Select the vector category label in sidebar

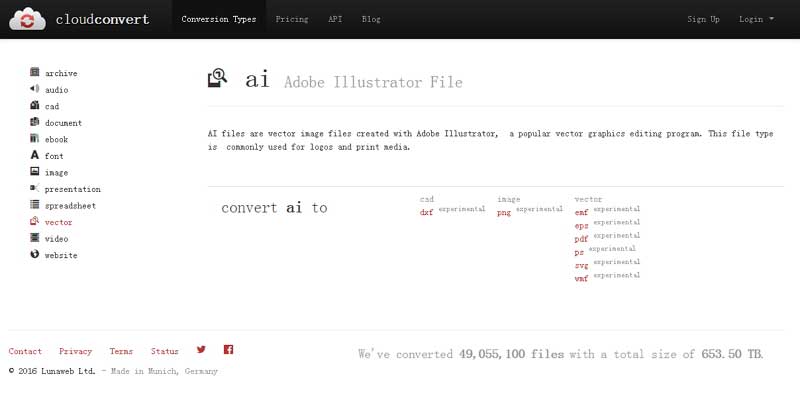[x=59, y=223]
